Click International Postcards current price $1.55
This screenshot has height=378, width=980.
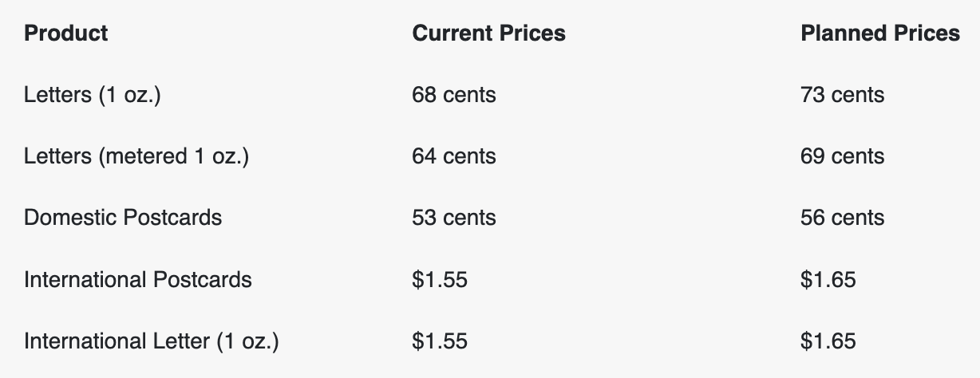pyautogui.click(x=440, y=280)
